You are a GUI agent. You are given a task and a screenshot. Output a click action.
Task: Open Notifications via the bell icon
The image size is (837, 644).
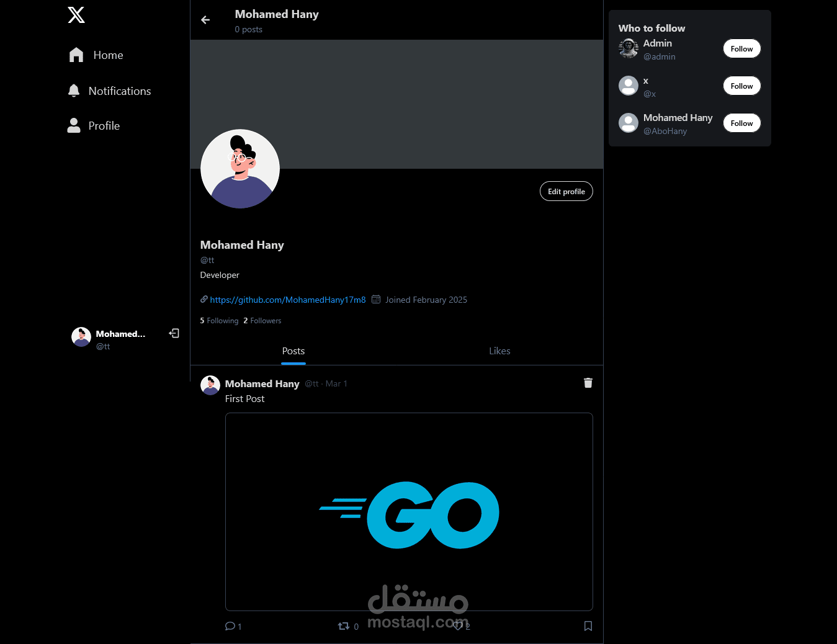click(x=74, y=91)
